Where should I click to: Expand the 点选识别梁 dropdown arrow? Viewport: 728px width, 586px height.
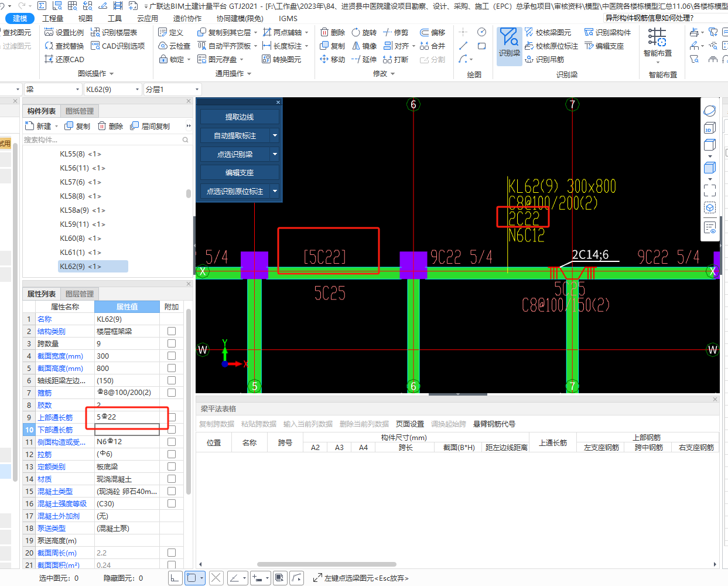click(275, 154)
